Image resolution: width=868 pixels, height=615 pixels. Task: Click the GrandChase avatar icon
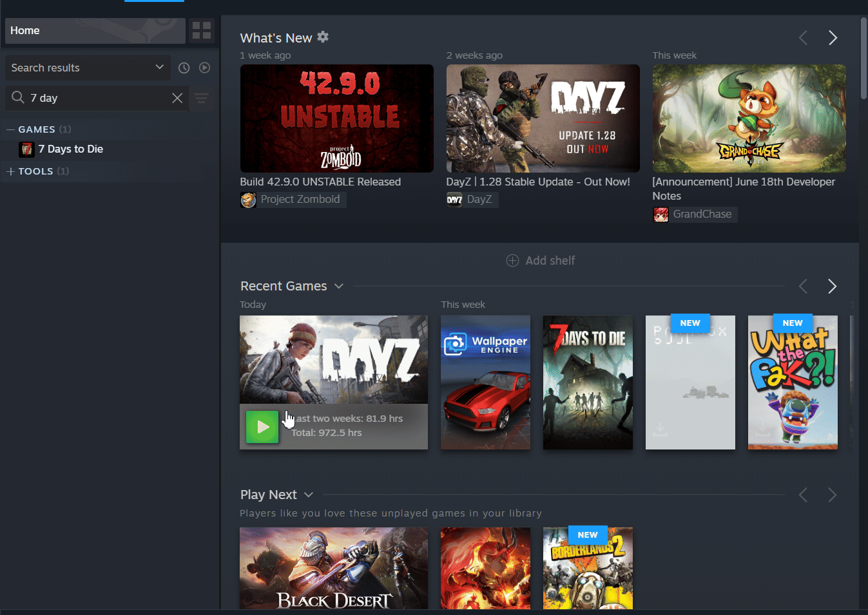(x=661, y=214)
